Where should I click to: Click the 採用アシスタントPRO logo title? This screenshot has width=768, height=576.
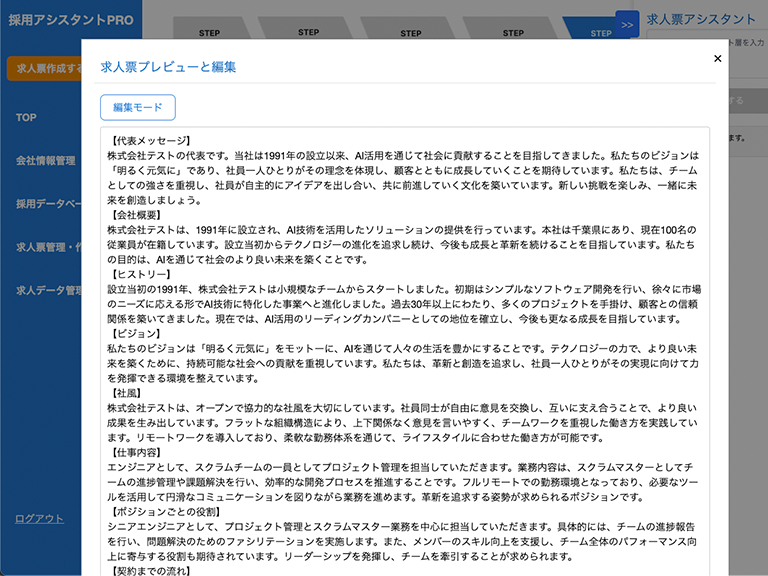point(71,20)
